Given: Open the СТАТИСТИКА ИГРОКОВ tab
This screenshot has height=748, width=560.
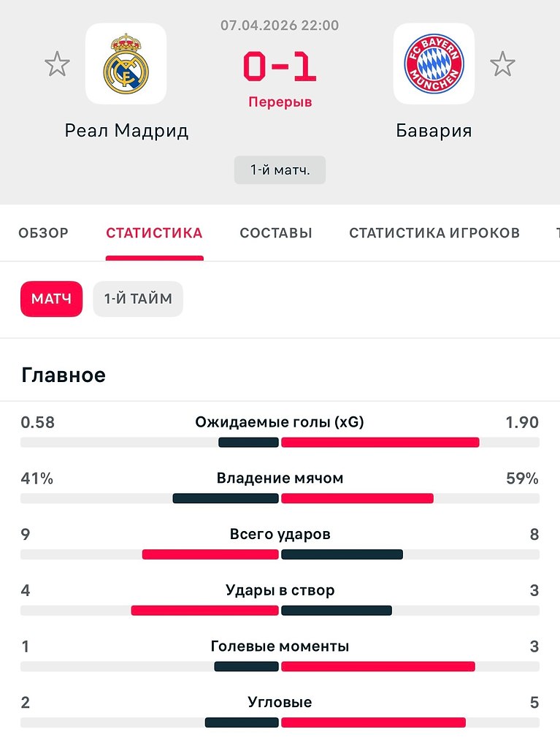Looking at the screenshot, I should [434, 233].
